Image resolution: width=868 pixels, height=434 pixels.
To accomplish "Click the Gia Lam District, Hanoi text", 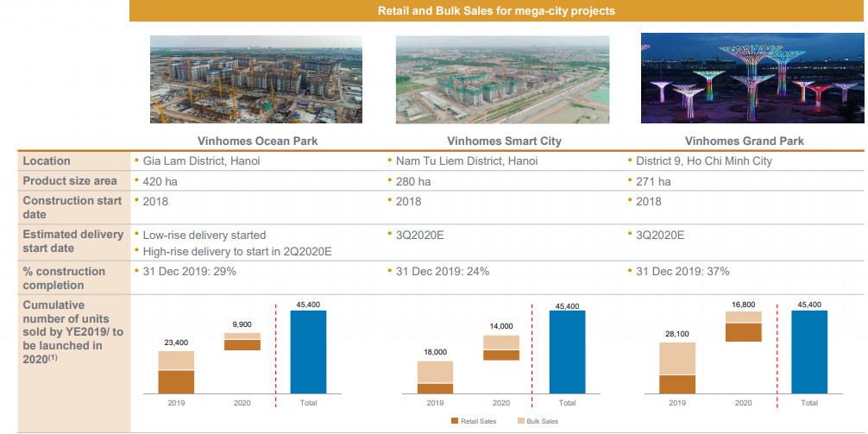I will pyautogui.click(x=198, y=161).
